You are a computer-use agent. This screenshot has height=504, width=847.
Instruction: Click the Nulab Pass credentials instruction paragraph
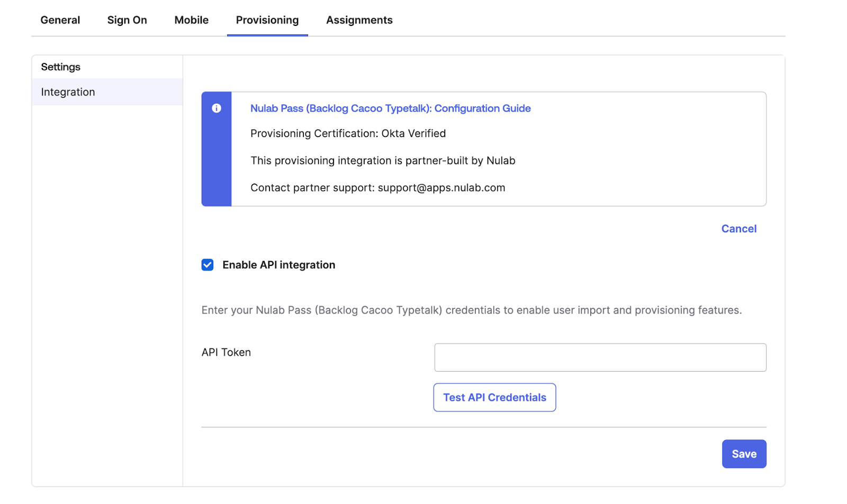click(x=471, y=310)
